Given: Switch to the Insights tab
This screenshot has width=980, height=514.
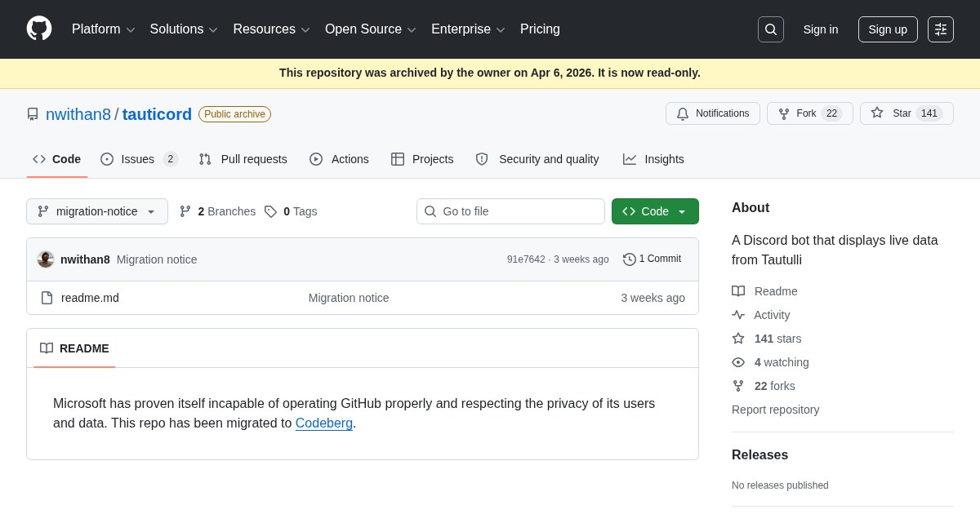Looking at the screenshot, I should pyautogui.click(x=653, y=159).
